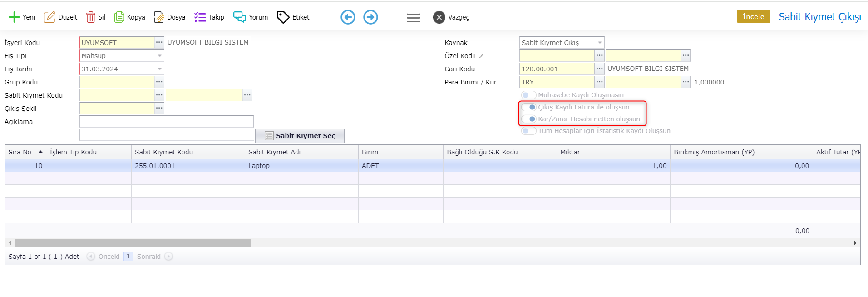Click the horizontal scrollbar under the grid

133,243
